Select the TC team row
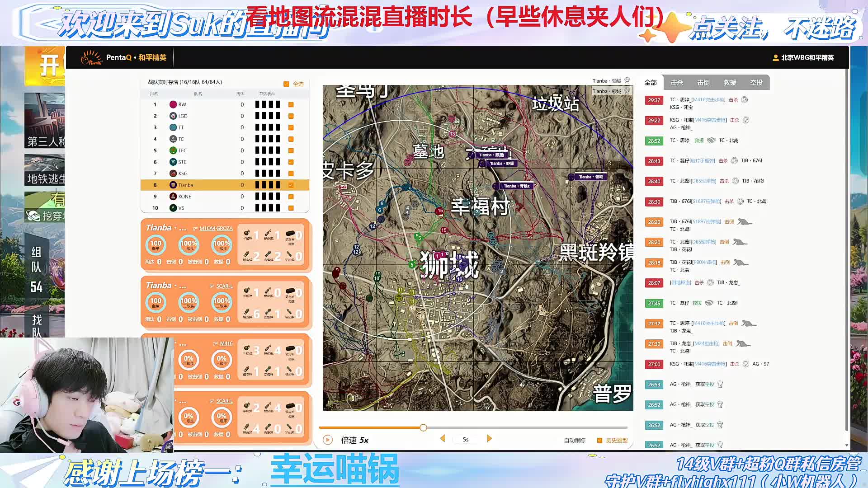The image size is (868, 488). [x=225, y=139]
